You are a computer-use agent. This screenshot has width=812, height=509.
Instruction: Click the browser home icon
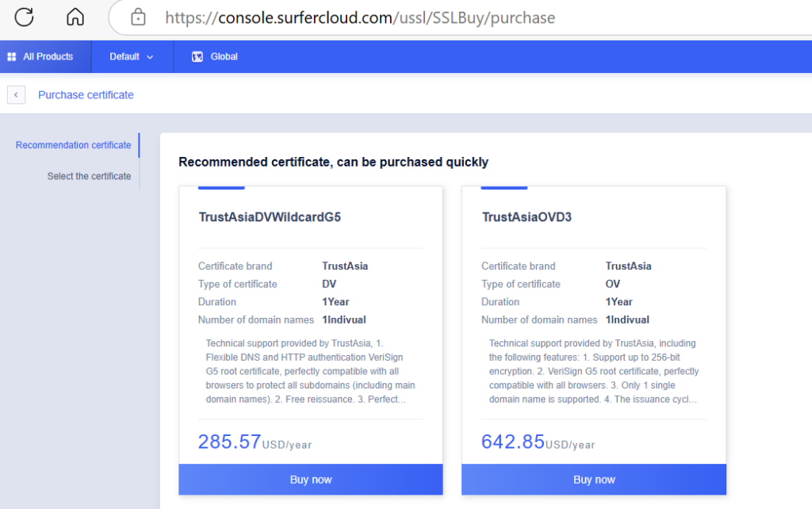75,17
